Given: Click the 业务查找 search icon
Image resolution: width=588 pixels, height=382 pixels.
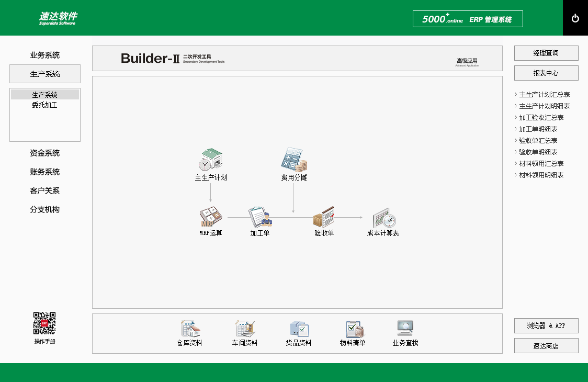Looking at the screenshot, I should [405, 329].
